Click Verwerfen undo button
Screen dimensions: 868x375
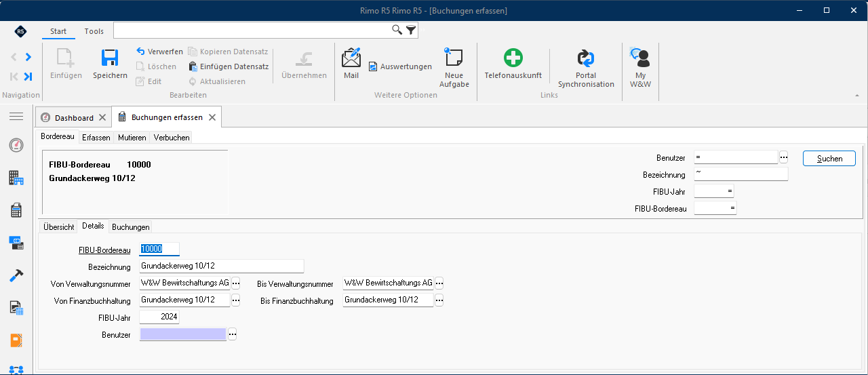coord(159,52)
